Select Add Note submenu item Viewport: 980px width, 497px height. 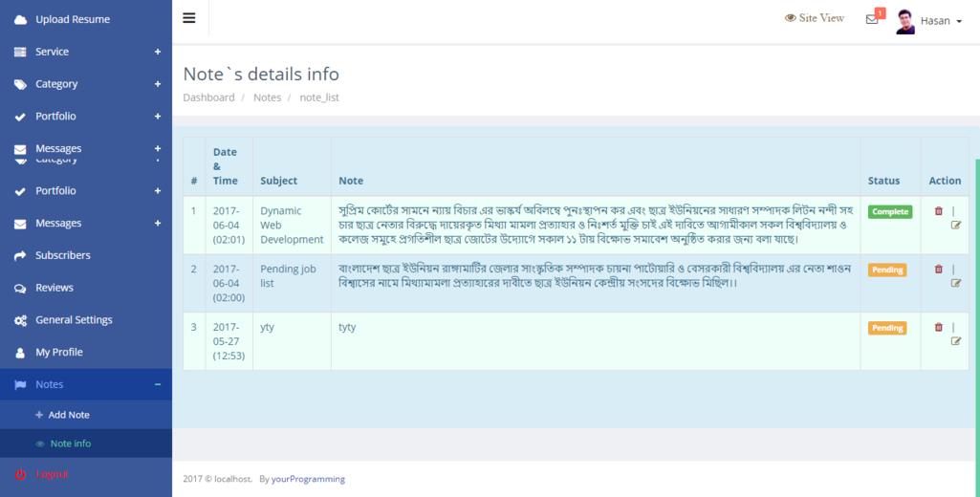tap(69, 415)
